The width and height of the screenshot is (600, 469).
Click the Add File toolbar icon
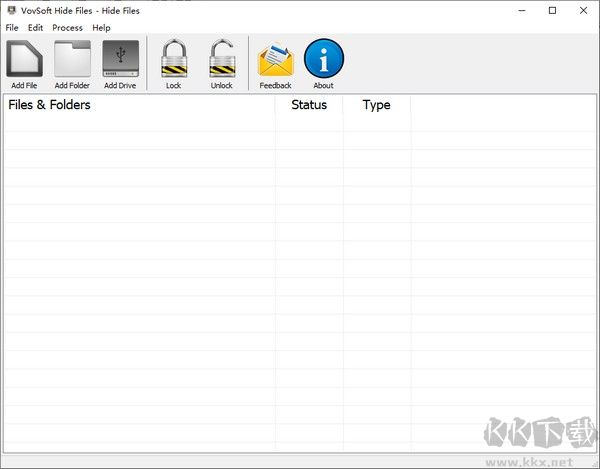click(24, 59)
